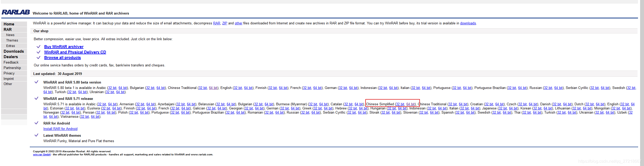The image size is (644, 166).
Task: Download WinRAR 5.71 Japanese 64 bit
Action: click(x=513, y=108)
